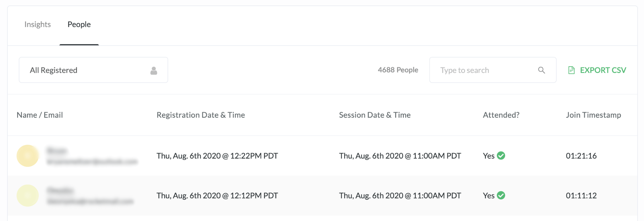Sort by the Name / Email column
This screenshot has width=644, height=221.
(x=40, y=115)
